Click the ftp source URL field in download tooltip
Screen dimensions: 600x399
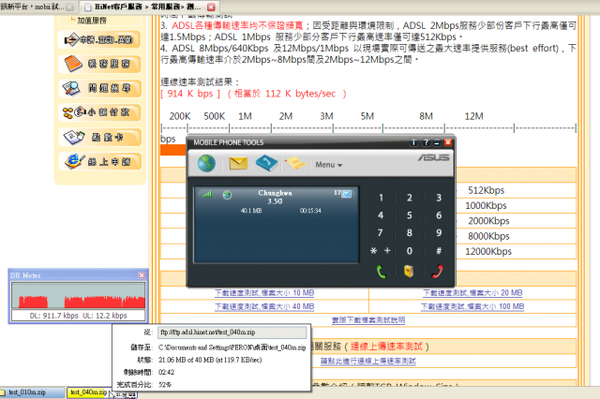point(232,332)
